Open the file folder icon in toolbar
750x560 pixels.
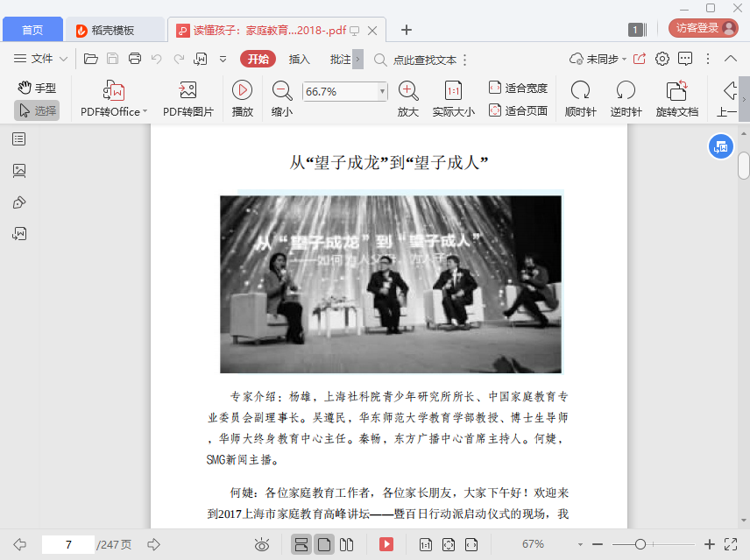tap(90, 59)
